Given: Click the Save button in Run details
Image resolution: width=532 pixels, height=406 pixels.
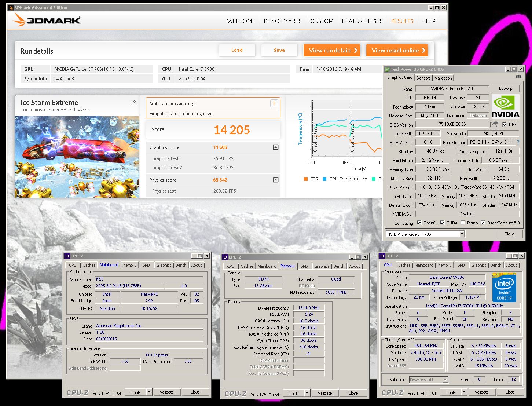Looking at the screenshot, I should pos(279,50).
